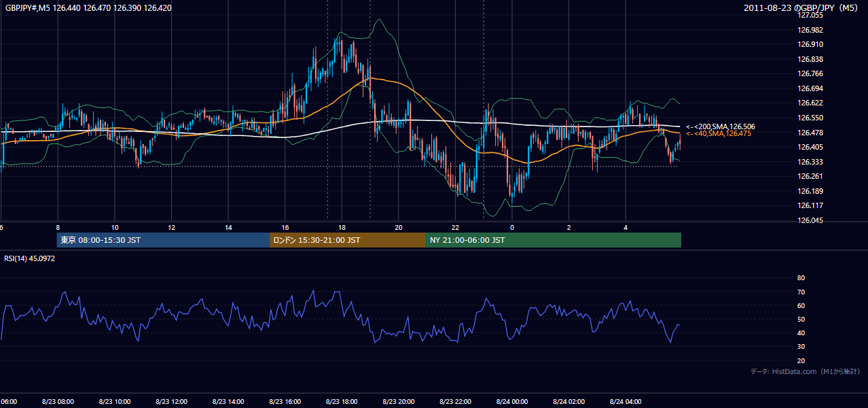The image size is (868, 408).
Task: Click price axis value 126.982
Action: (x=811, y=30)
